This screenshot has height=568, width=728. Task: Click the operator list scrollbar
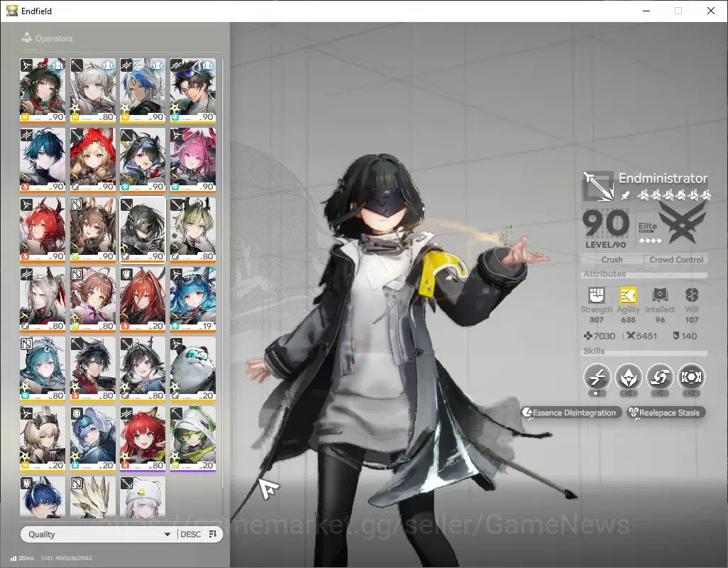coord(222,273)
